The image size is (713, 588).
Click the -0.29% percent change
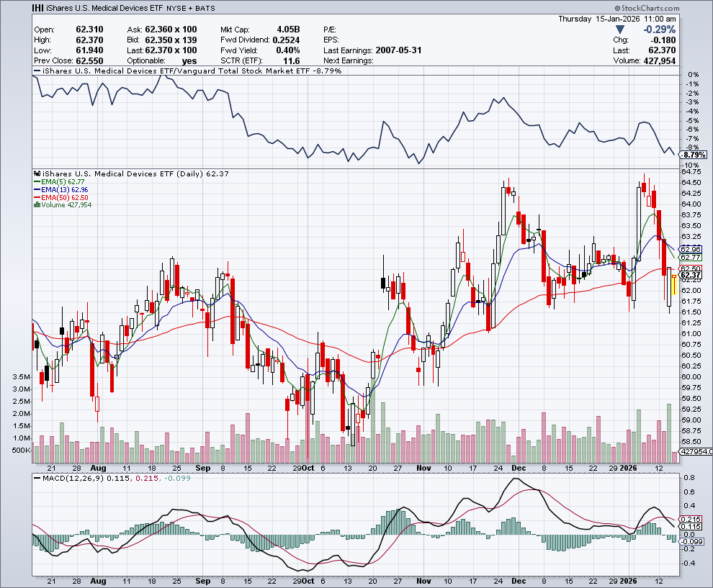point(659,30)
